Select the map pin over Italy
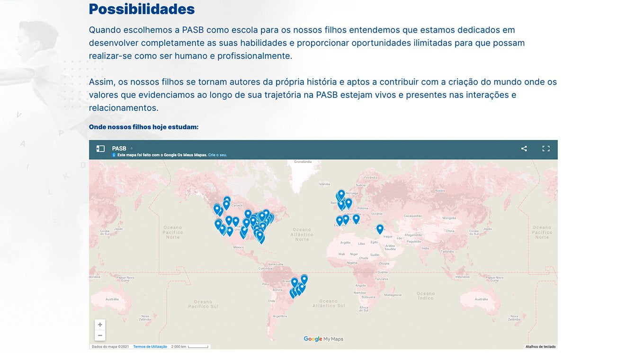This screenshot has width=644, height=363. tap(356, 218)
